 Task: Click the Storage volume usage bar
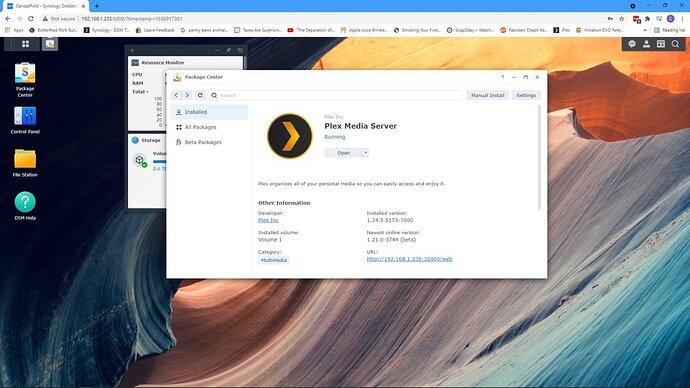point(159,162)
